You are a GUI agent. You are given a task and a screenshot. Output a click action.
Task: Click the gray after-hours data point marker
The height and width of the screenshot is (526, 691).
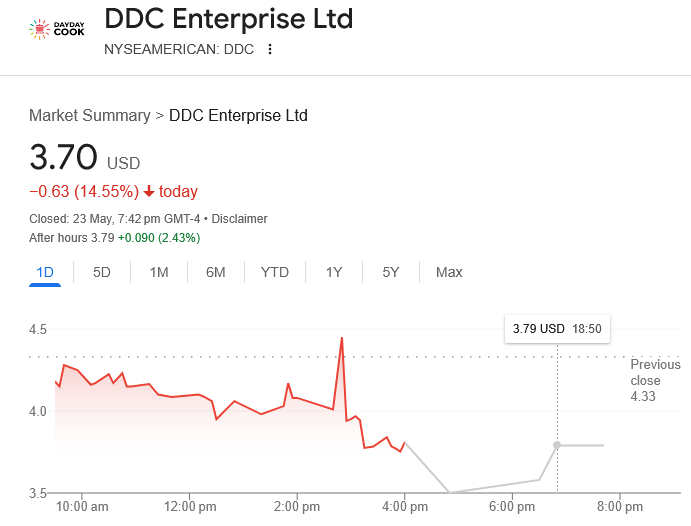coord(557,444)
